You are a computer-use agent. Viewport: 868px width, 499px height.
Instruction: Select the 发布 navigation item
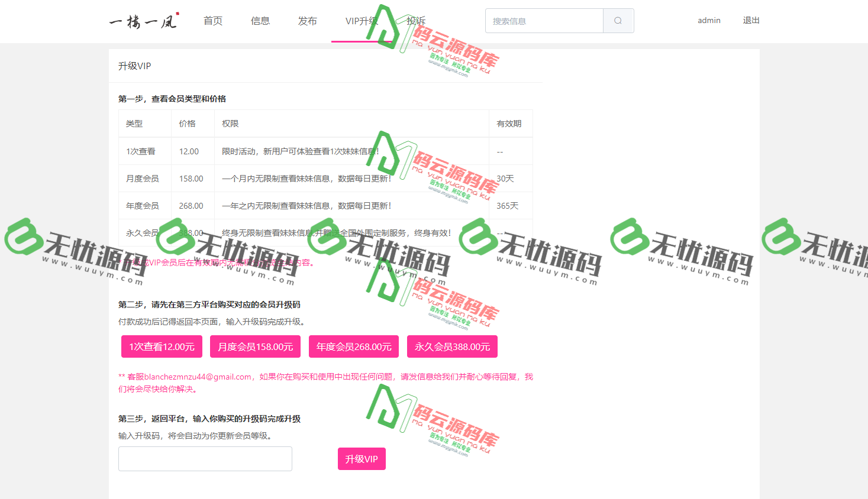307,20
